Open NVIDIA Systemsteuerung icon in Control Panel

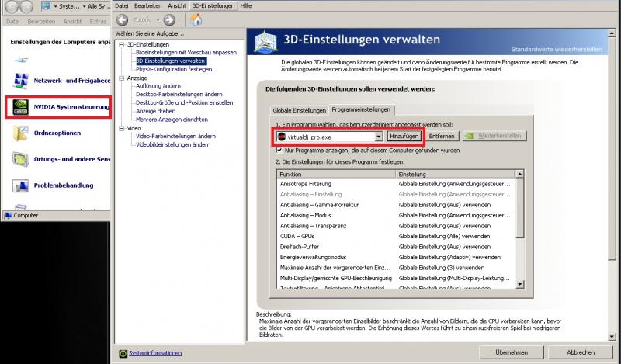(x=21, y=107)
